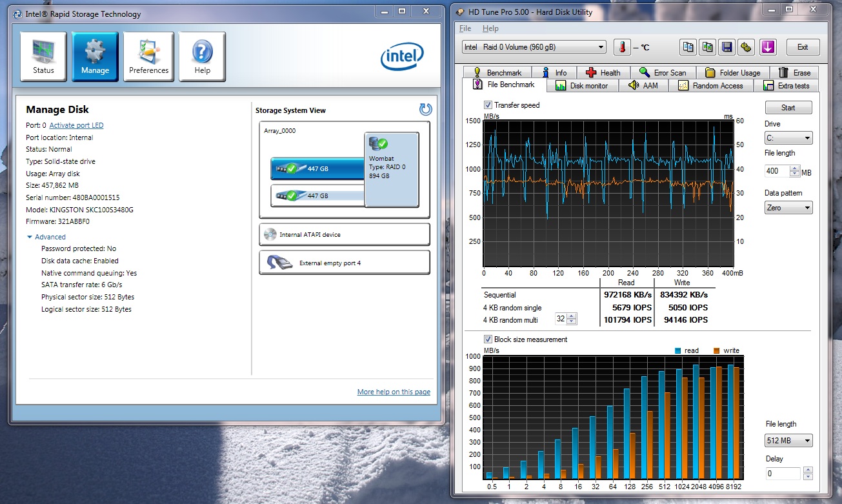This screenshot has height=504, width=842.
Task: Switch to the Erase tab
Action: (x=794, y=72)
